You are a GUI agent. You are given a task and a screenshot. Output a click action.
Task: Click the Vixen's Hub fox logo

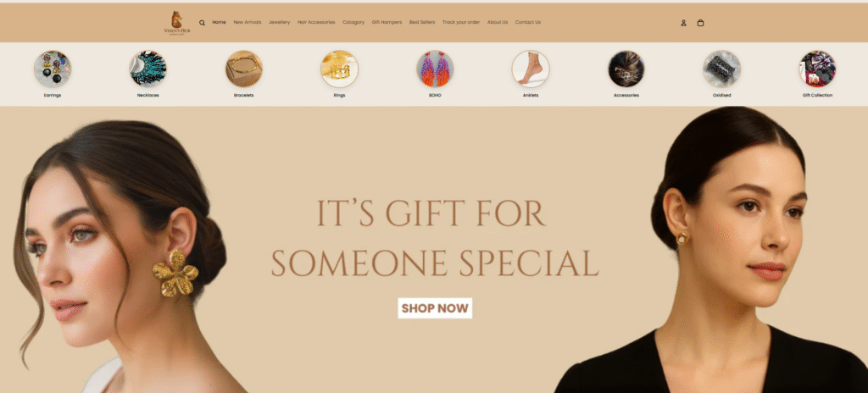[x=176, y=23]
